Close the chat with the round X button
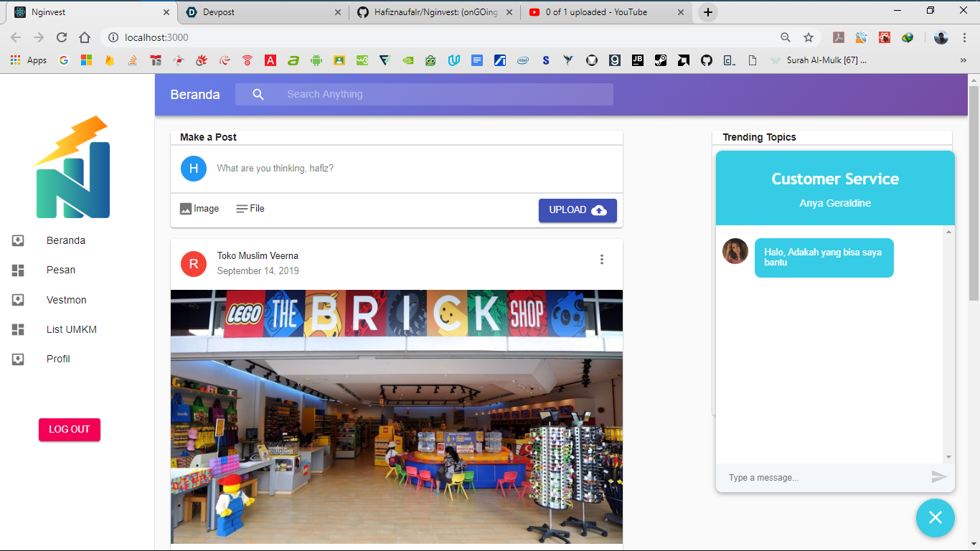Viewport: 980px width, 551px height. pyautogui.click(x=936, y=517)
